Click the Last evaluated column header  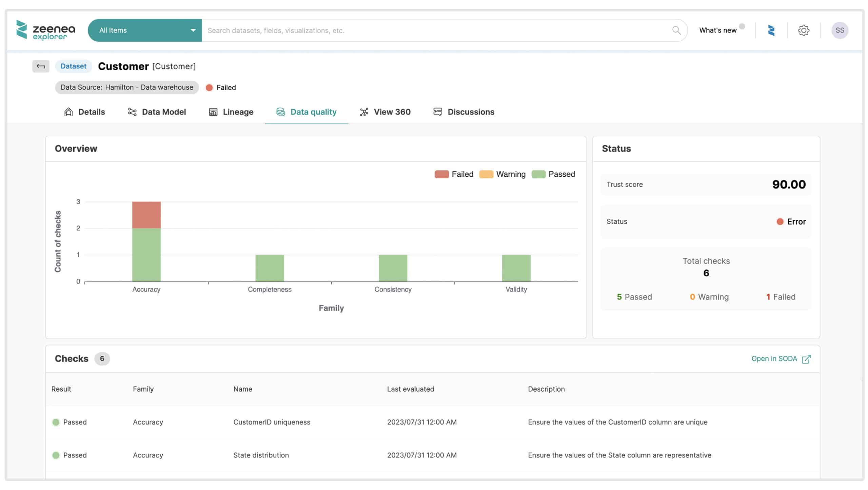pos(411,389)
